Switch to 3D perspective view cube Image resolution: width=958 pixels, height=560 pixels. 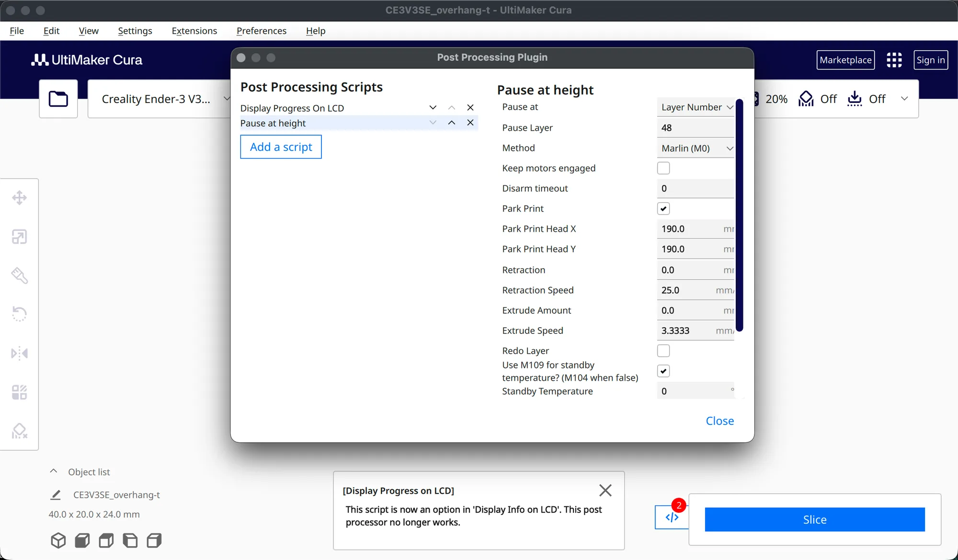[x=58, y=540]
